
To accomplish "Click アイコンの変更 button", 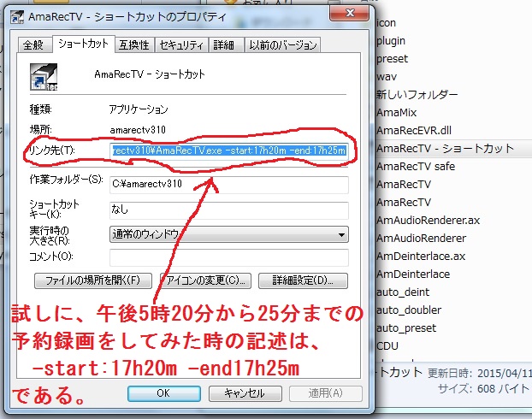I will click(x=205, y=280).
